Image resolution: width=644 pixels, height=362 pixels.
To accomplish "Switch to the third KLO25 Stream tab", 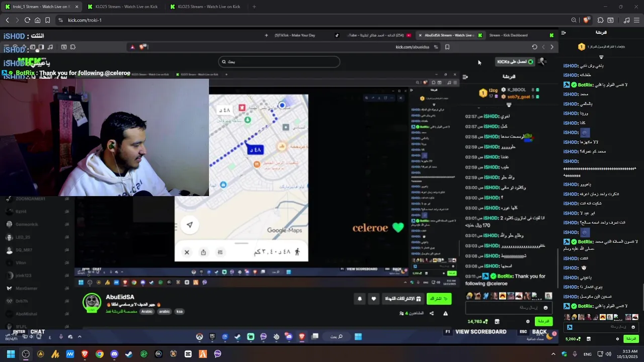I will [x=205, y=7].
